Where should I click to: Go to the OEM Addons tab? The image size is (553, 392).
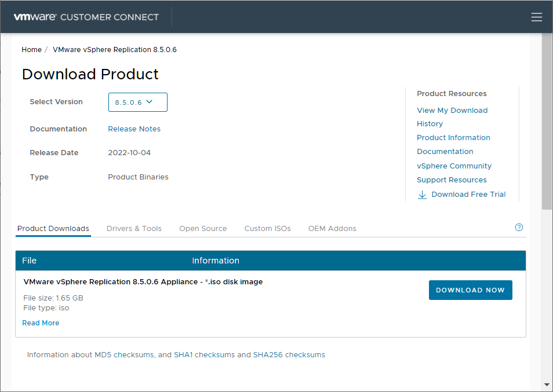[332, 229]
